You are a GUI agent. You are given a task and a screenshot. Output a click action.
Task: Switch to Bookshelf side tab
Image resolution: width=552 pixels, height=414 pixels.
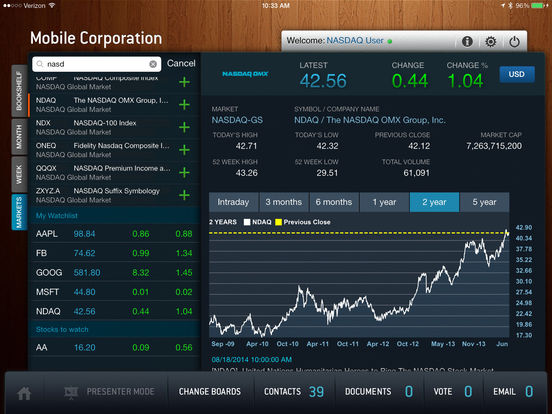click(19, 91)
